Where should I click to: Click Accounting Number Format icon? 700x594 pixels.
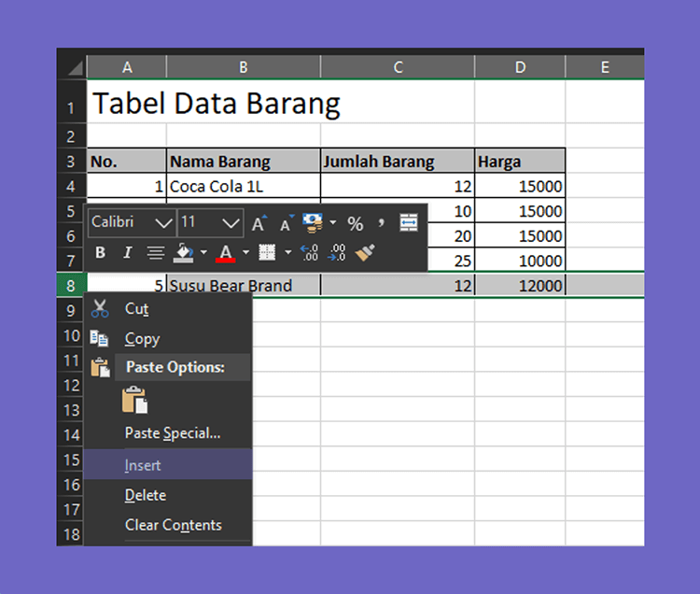click(x=313, y=223)
